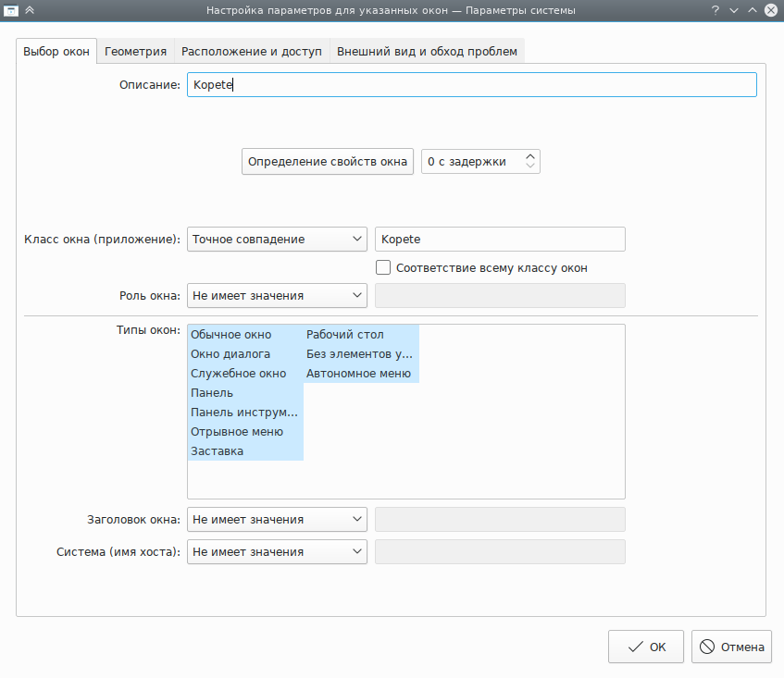Image resolution: width=784 pixels, height=678 pixels.
Task: Open the 'Точное совпадение' window class dropdown
Action: (x=277, y=240)
